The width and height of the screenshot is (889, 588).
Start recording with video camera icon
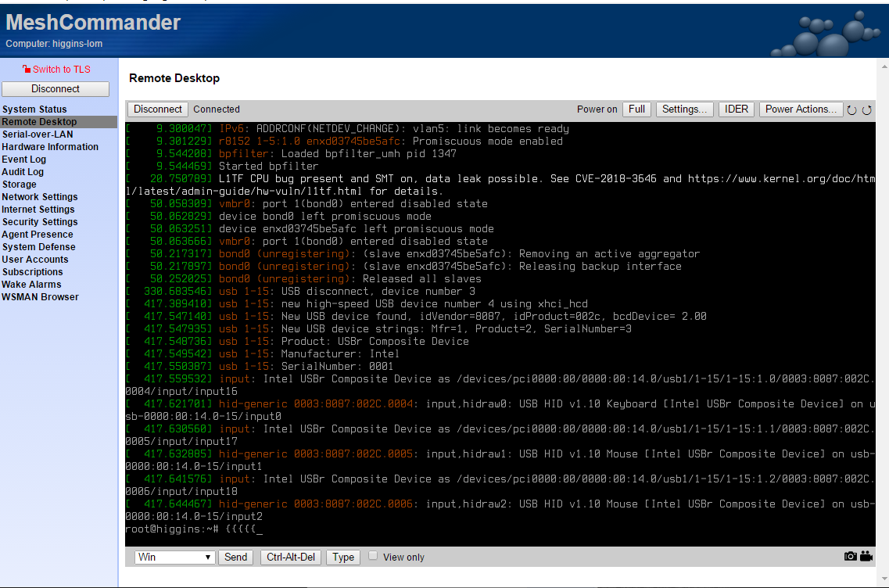[x=866, y=556]
